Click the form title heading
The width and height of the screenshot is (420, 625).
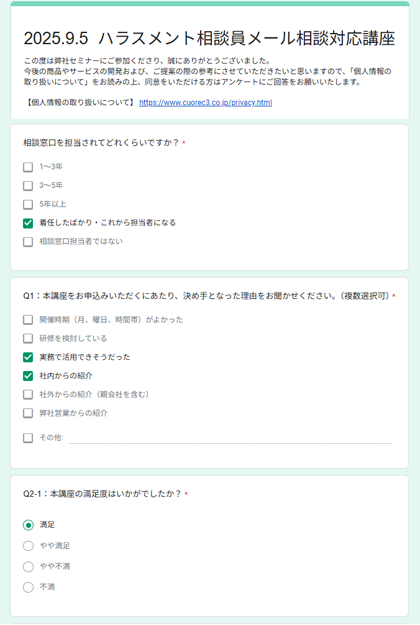click(x=209, y=39)
